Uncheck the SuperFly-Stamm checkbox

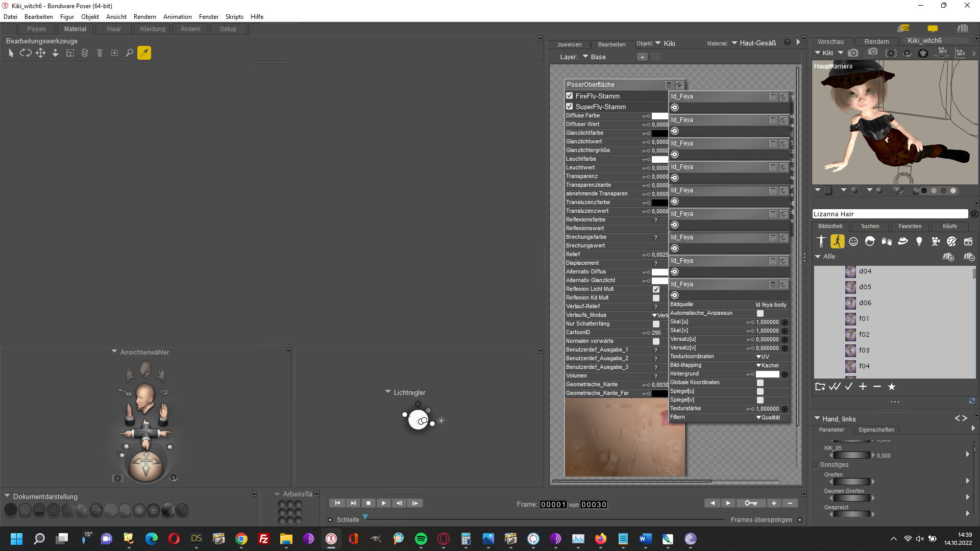click(570, 107)
